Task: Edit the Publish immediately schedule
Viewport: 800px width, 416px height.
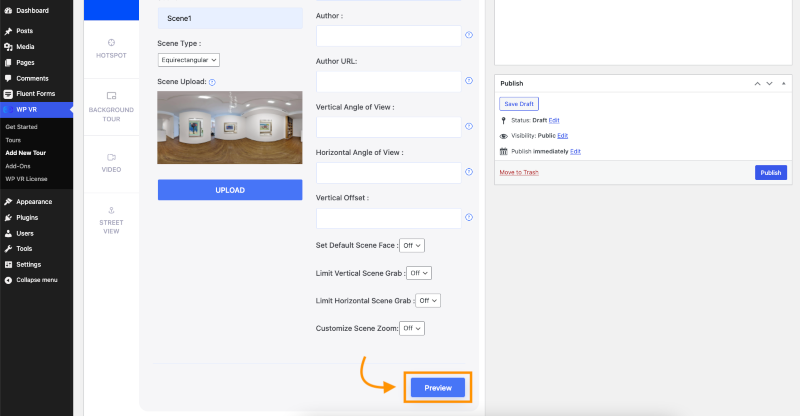Action: pos(576,152)
